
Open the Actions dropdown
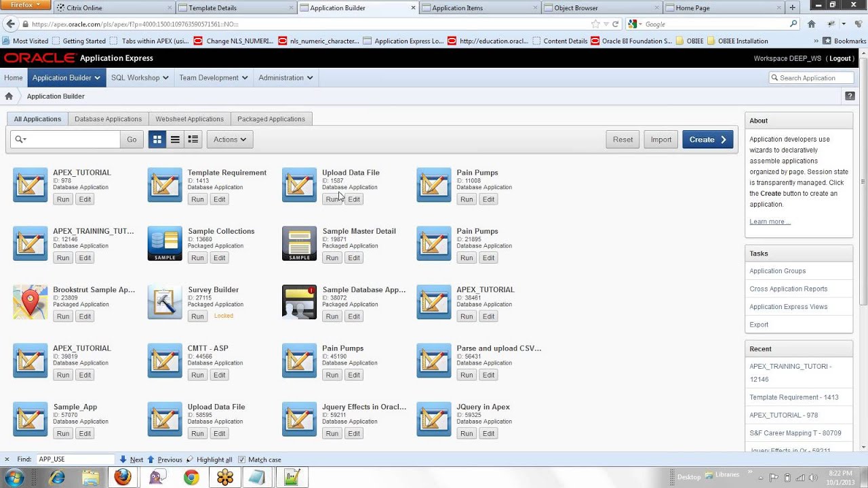point(229,140)
